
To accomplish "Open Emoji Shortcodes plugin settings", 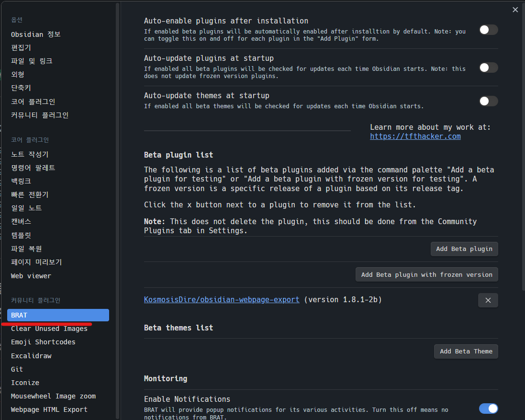I will click(x=58, y=342).
